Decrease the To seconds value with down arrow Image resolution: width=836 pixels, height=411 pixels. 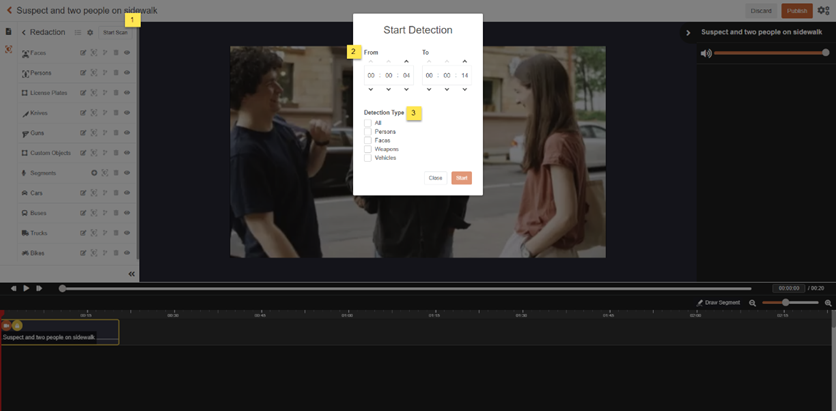pyautogui.click(x=464, y=90)
